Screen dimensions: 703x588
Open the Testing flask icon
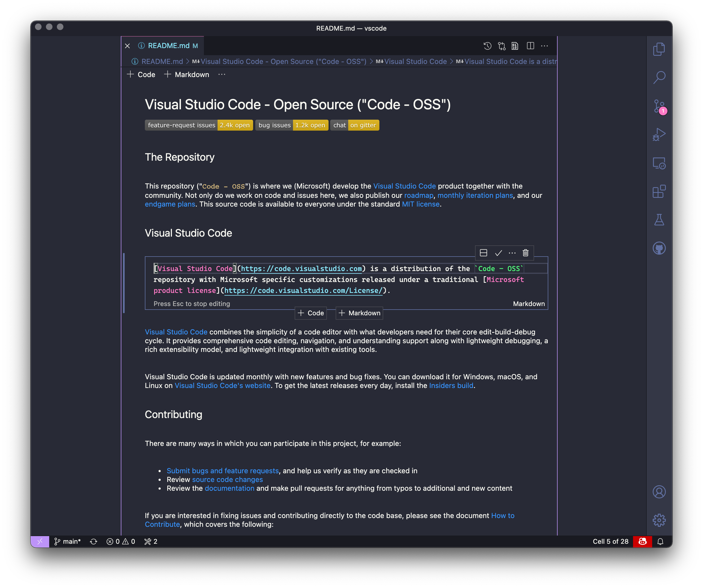point(659,220)
